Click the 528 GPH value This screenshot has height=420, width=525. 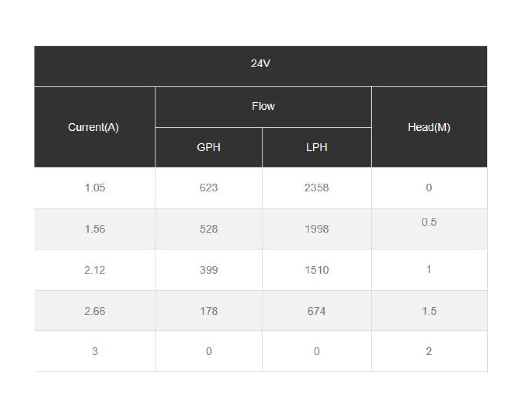click(x=209, y=229)
